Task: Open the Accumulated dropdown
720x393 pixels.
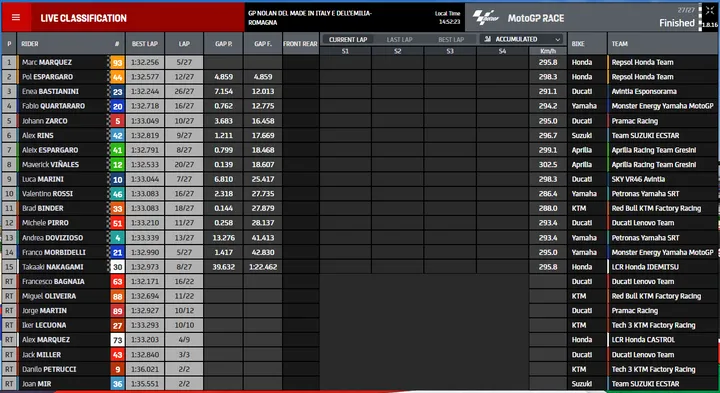Action: 523,39
